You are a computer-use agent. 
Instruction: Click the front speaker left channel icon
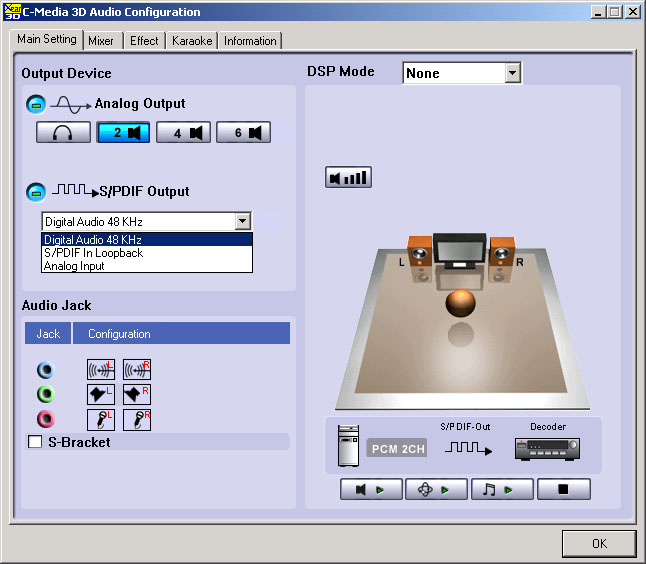point(101,394)
